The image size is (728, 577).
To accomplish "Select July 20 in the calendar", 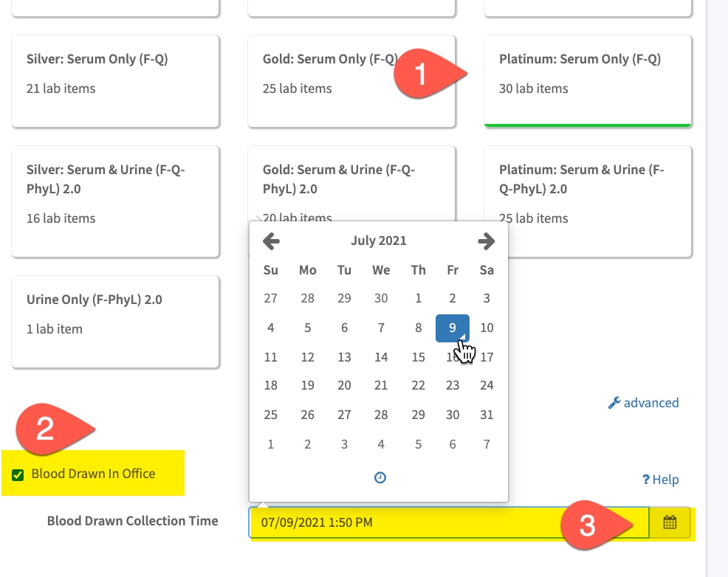I will click(344, 385).
